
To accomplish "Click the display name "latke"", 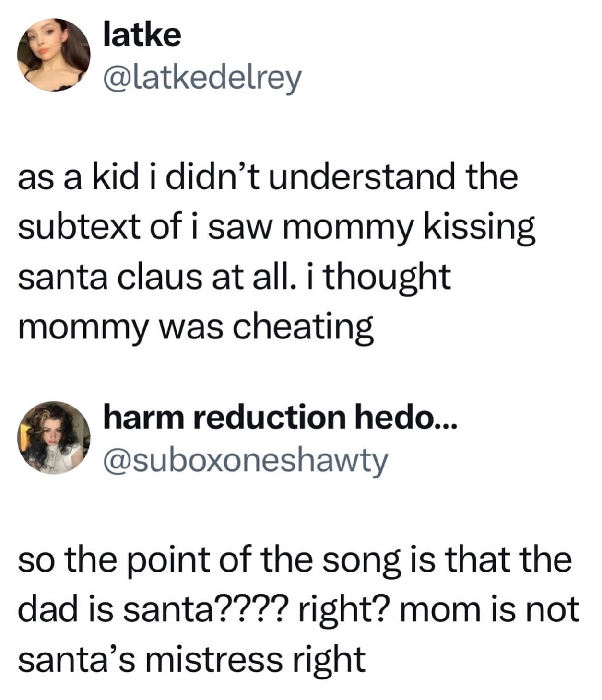I will click(x=142, y=35).
